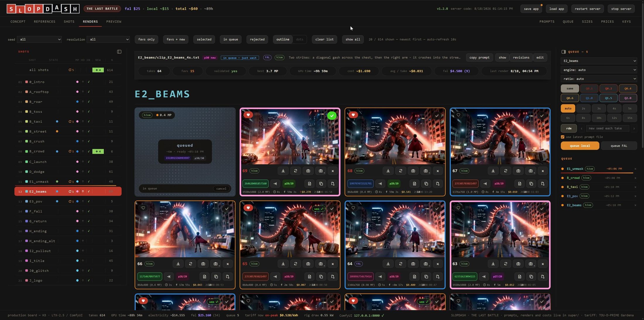Click the 'queue FAL' button
This screenshot has height=320, width=644.
[x=619, y=146]
